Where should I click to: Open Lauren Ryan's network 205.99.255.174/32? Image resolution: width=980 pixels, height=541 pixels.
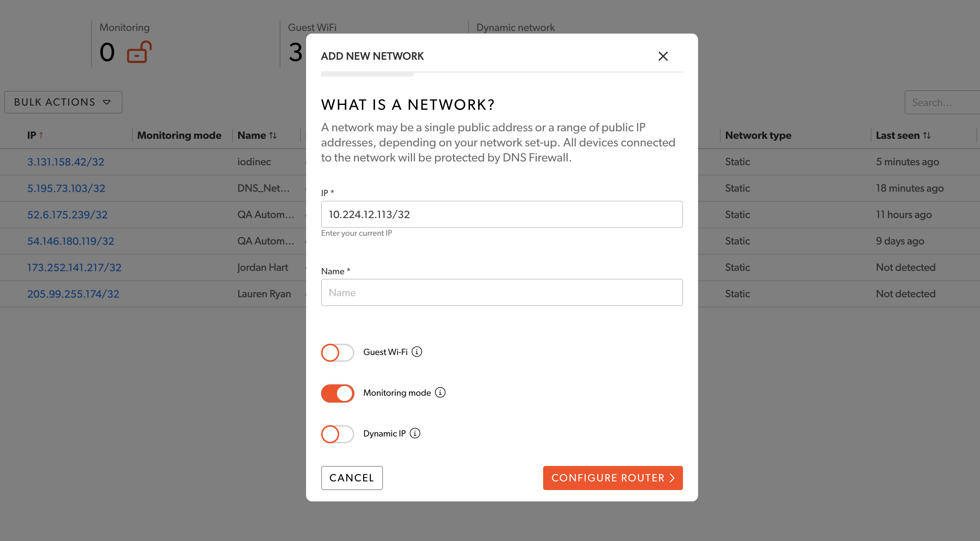[73, 294]
